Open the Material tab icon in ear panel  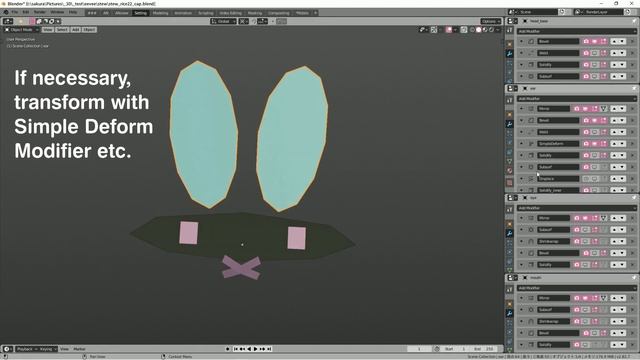tap(509, 171)
